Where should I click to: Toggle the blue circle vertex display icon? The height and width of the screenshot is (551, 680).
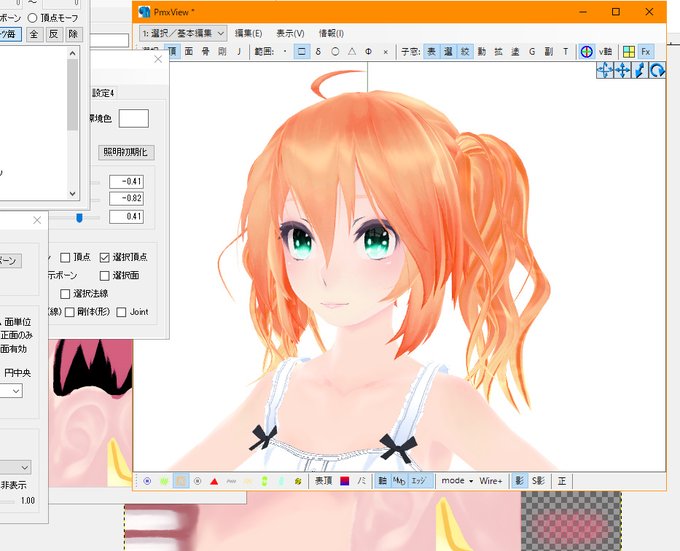147,481
